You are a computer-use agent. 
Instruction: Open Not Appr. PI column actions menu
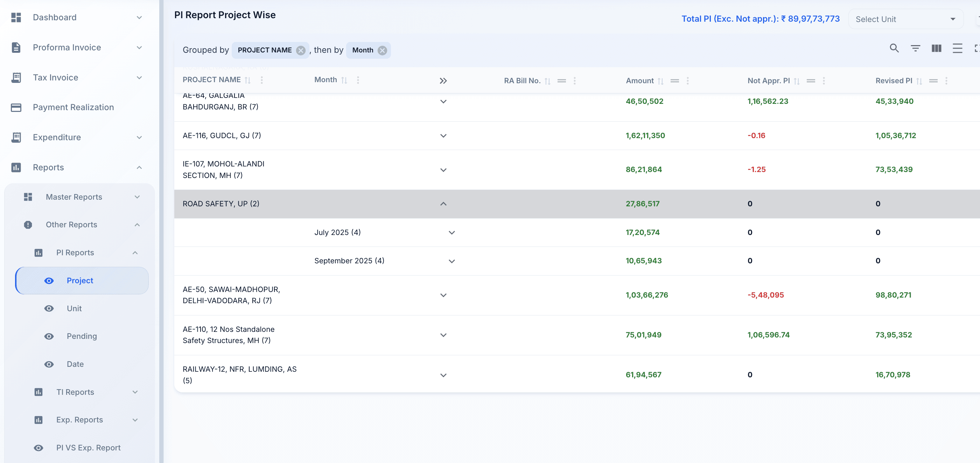coord(824,81)
